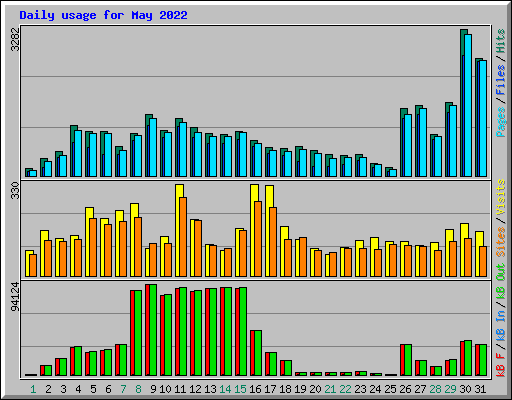Screen dimensions: 512x400
Task: Click the Hits legend label
Action: [x=501, y=41]
